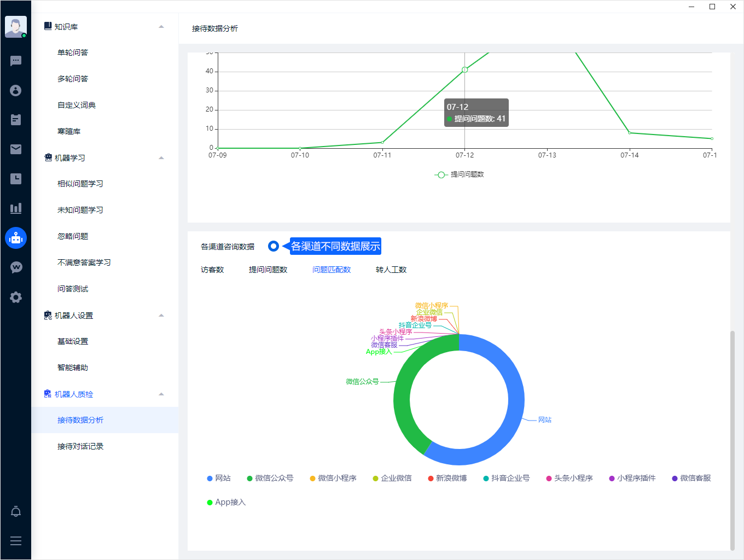Toggle 抖音企业号 in the bottom legend row

click(x=507, y=478)
